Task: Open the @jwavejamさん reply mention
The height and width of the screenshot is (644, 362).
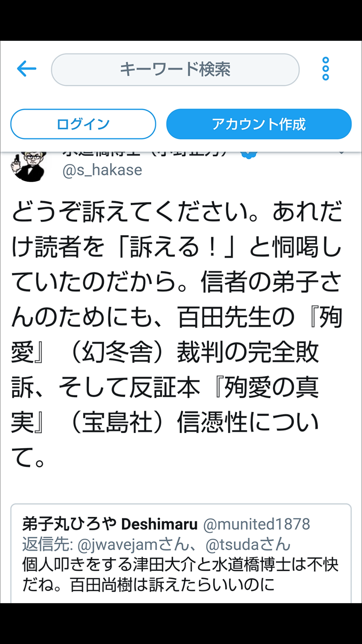Action: tap(133, 544)
